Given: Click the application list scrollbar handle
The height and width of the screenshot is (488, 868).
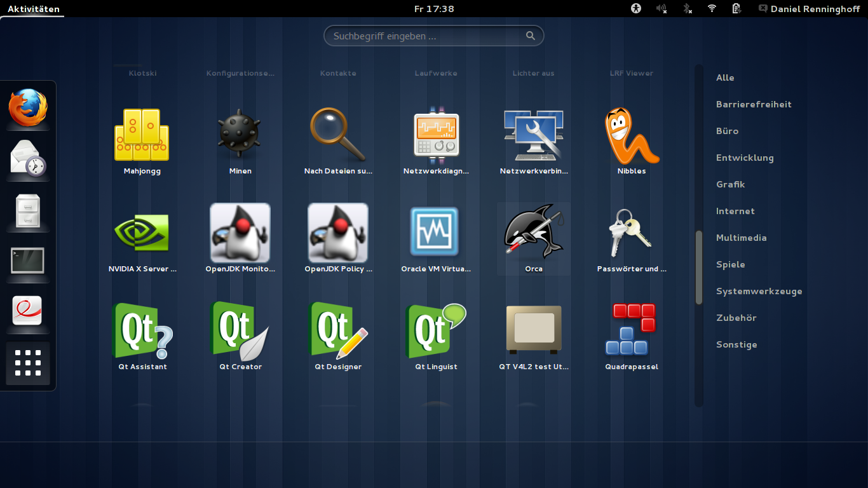Looking at the screenshot, I should (699, 267).
